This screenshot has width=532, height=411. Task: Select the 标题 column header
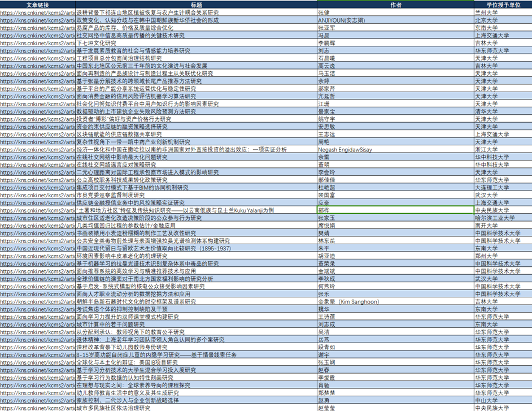[196, 5]
